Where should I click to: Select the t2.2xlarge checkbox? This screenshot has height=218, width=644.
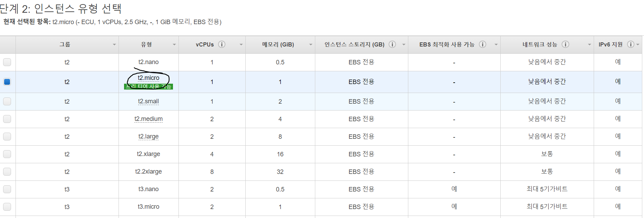tap(7, 172)
